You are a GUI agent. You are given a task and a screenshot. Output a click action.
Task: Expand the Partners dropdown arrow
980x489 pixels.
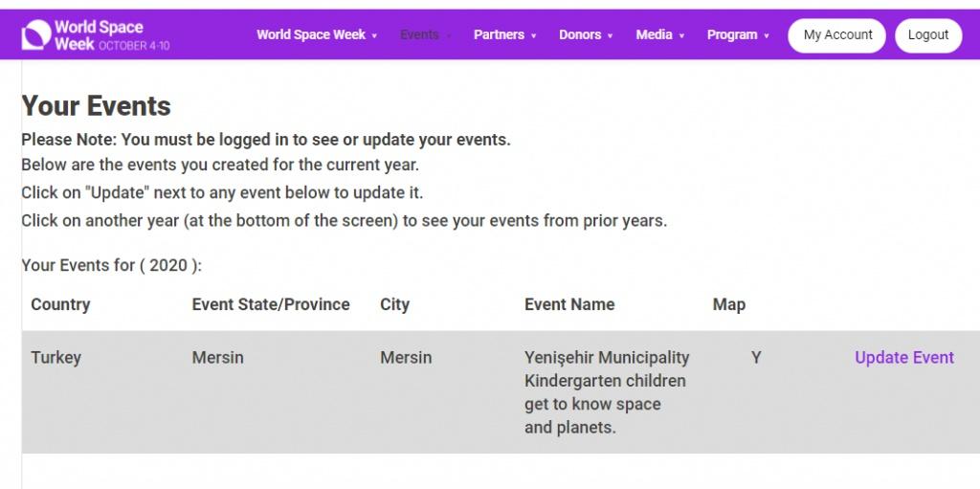pos(533,36)
